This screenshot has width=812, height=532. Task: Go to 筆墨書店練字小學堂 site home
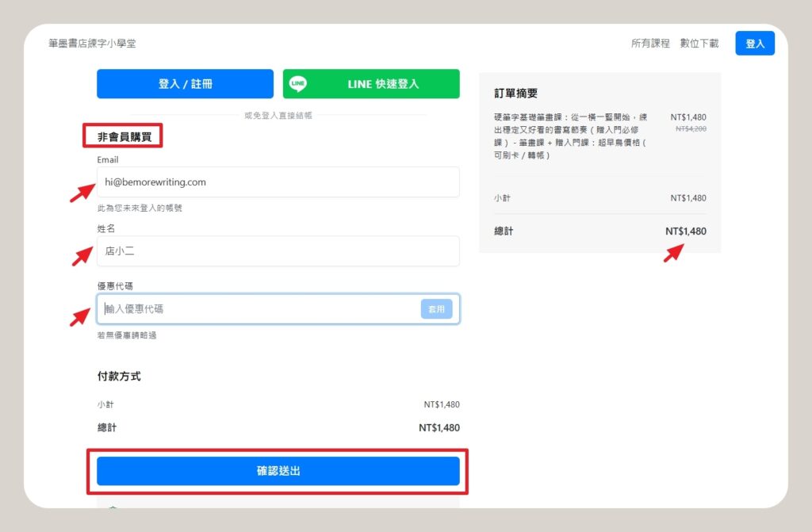coord(92,44)
